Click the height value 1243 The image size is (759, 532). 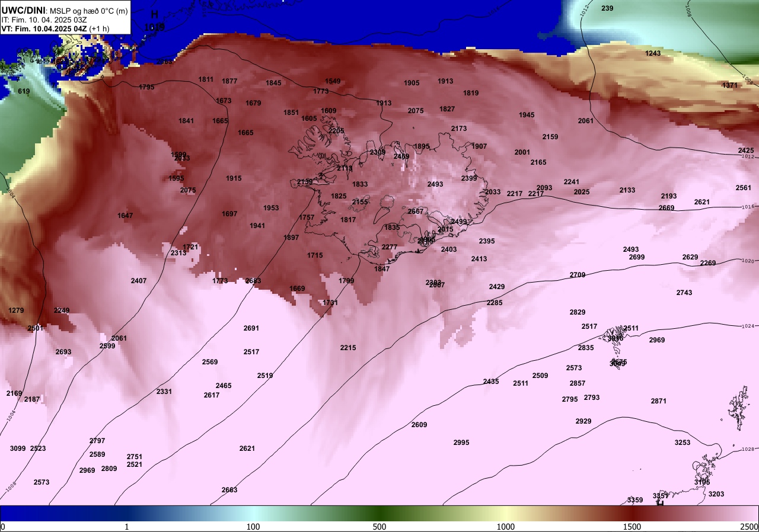coord(653,53)
